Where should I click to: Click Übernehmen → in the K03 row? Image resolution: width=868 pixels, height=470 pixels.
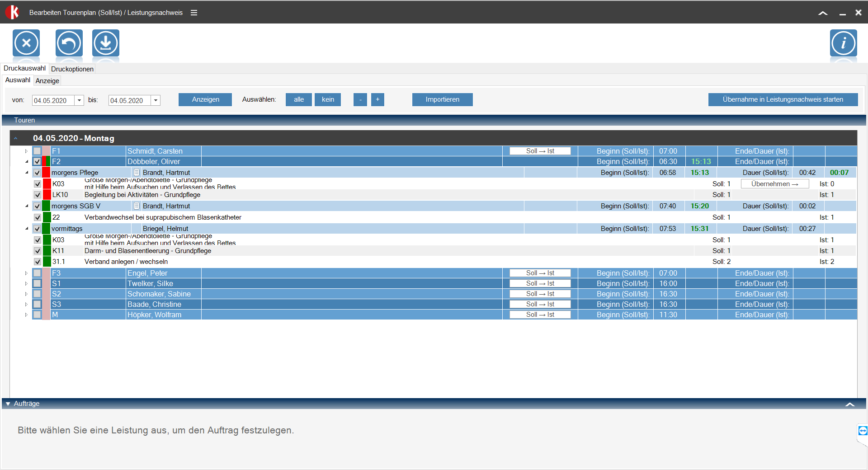point(775,184)
